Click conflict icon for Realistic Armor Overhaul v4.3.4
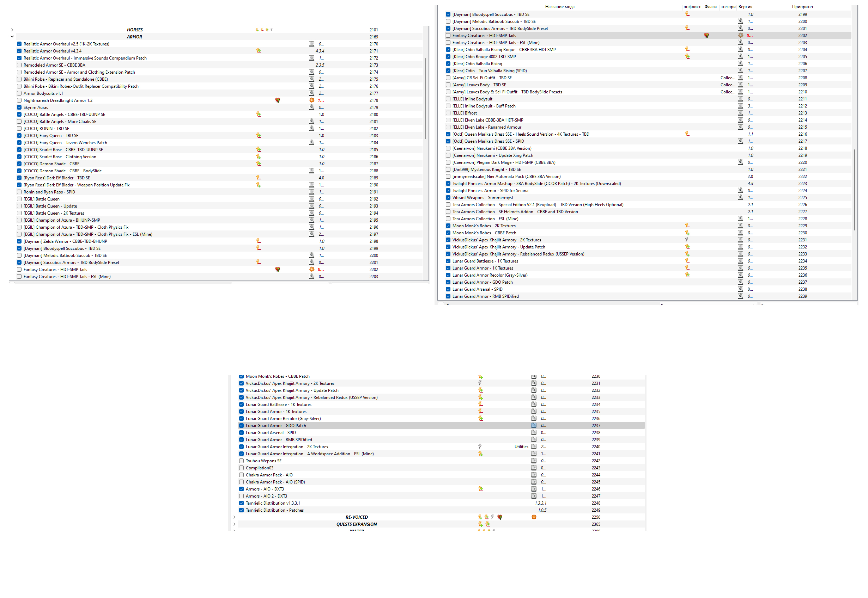868x598 pixels. 258,51
